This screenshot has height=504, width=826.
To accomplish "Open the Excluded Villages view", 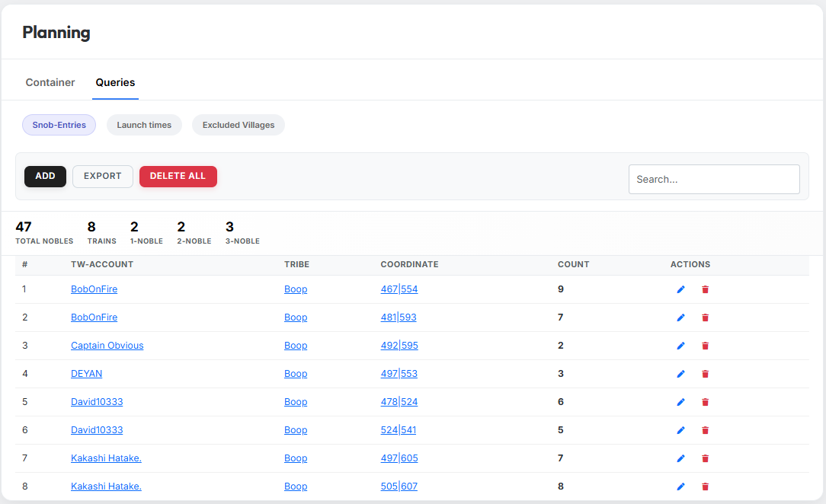I will pyautogui.click(x=239, y=125).
